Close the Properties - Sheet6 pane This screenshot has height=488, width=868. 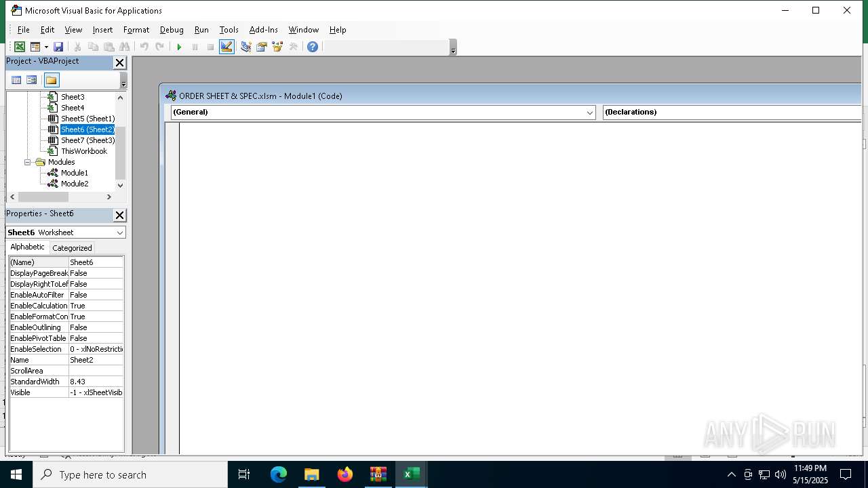tap(119, 215)
